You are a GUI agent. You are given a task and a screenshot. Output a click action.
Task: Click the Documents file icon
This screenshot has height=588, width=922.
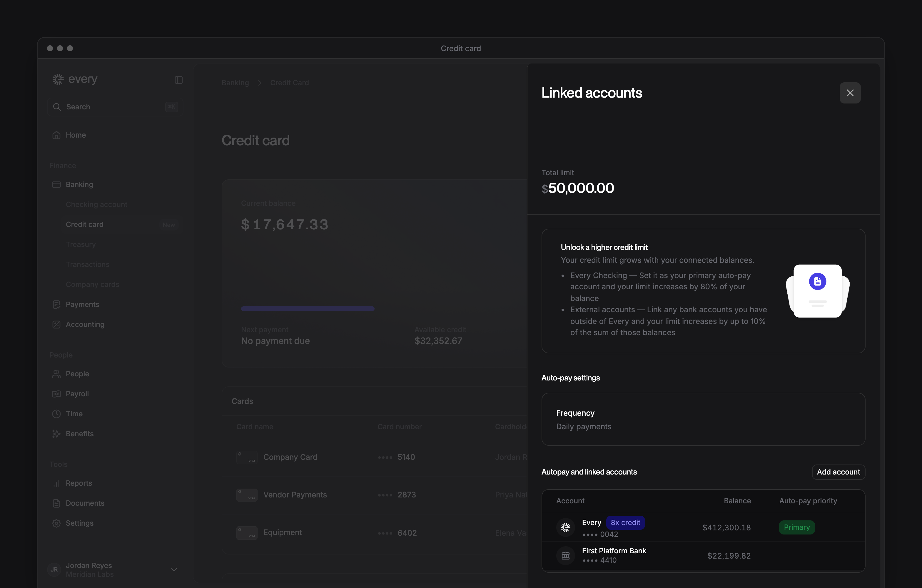pos(56,503)
